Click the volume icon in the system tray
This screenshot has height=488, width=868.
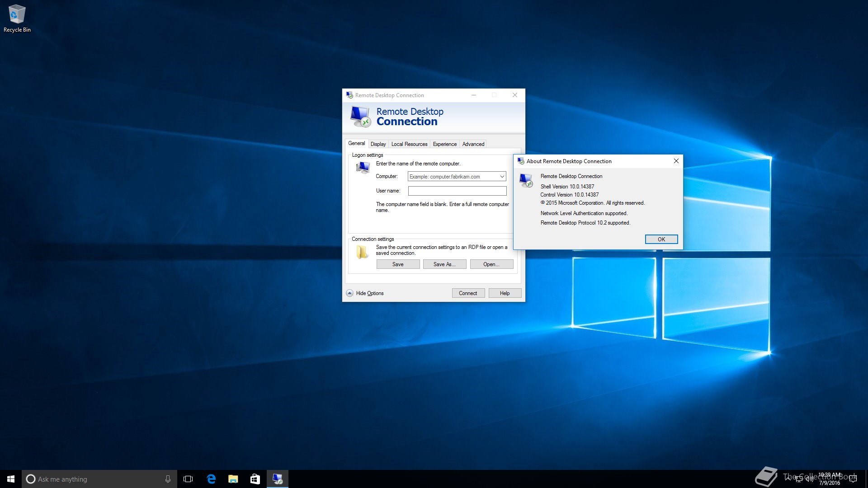pyautogui.click(x=809, y=479)
